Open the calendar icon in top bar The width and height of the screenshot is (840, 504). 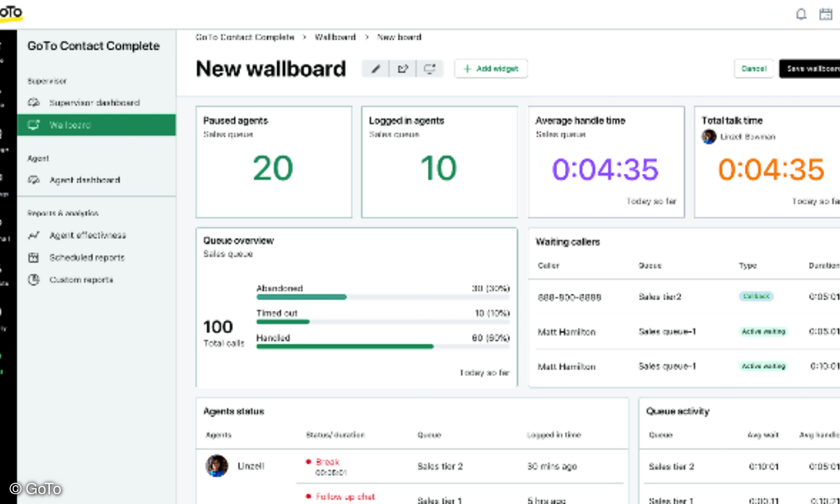point(826,14)
